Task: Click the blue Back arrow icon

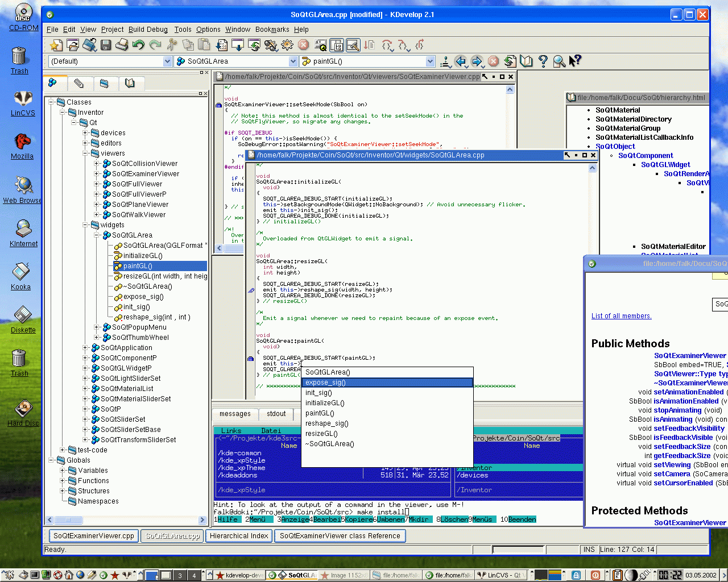Action: click(461, 61)
